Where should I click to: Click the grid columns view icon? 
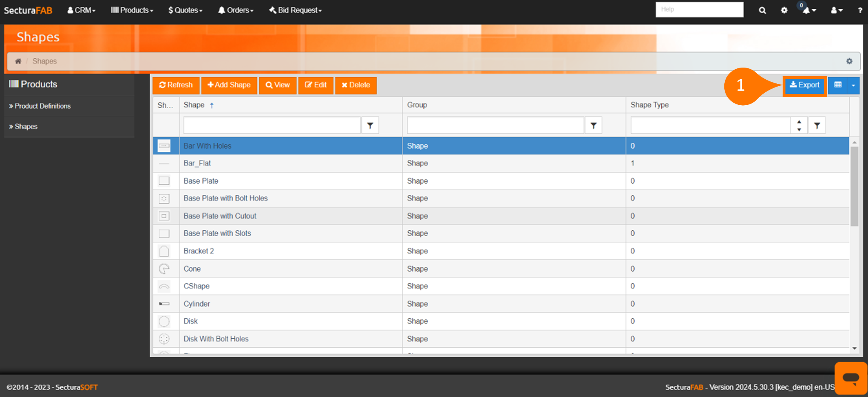click(x=838, y=85)
